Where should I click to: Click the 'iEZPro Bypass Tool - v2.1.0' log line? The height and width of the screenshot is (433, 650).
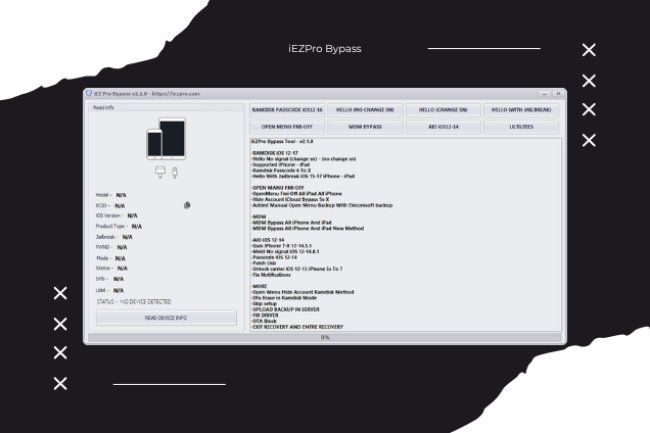(282, 142)
